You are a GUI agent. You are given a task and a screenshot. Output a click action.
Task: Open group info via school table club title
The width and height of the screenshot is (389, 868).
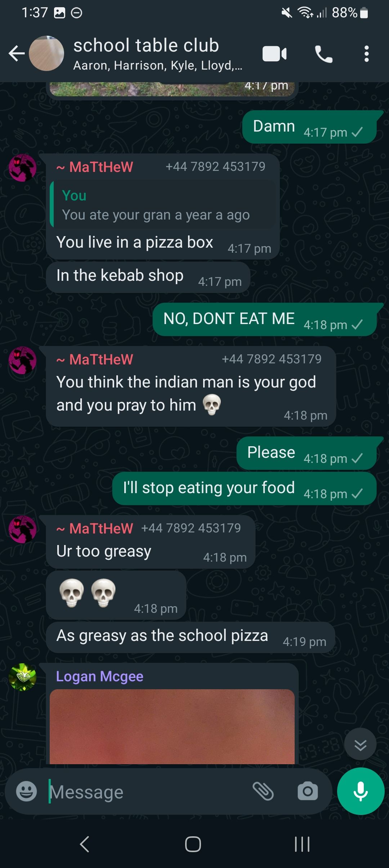coord(146,45)
